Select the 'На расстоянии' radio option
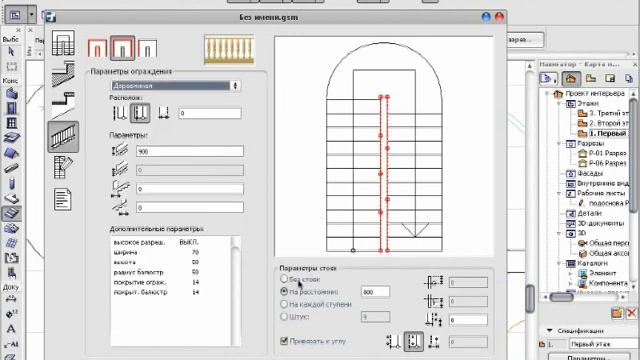This screenshot has width=640, height=360. pos(284,291)
